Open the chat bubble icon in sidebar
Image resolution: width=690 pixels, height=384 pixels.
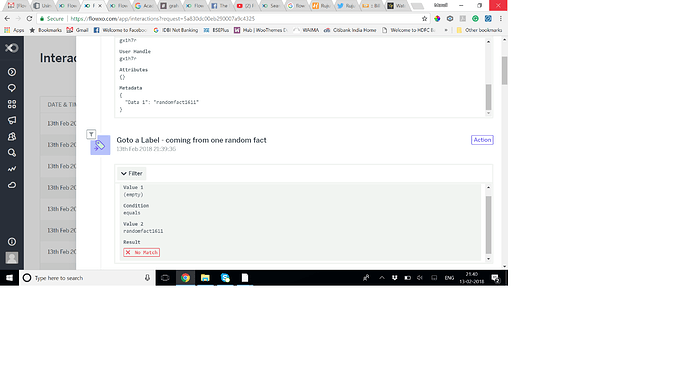(12, 88)
